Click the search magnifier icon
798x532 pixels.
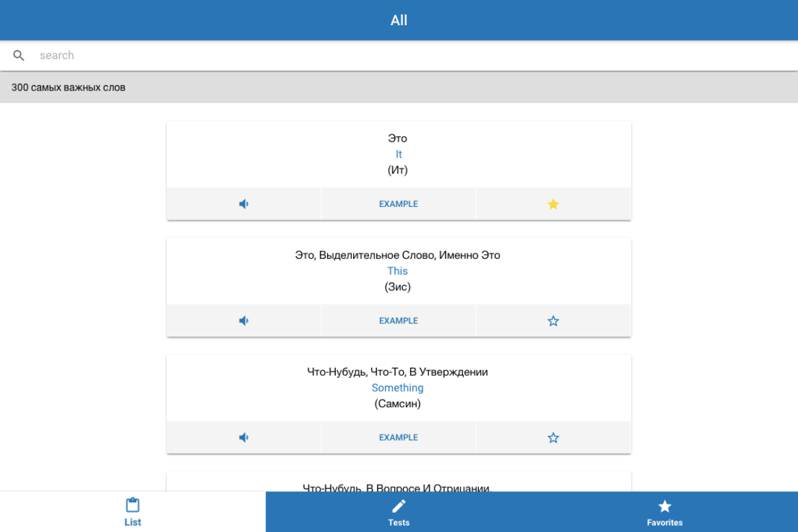pos(19,56)
